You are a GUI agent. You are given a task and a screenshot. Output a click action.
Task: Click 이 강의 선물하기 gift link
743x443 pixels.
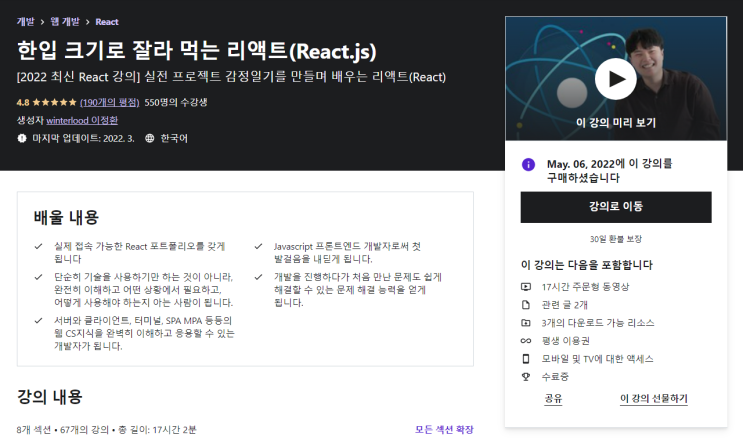tap(654, 398)
